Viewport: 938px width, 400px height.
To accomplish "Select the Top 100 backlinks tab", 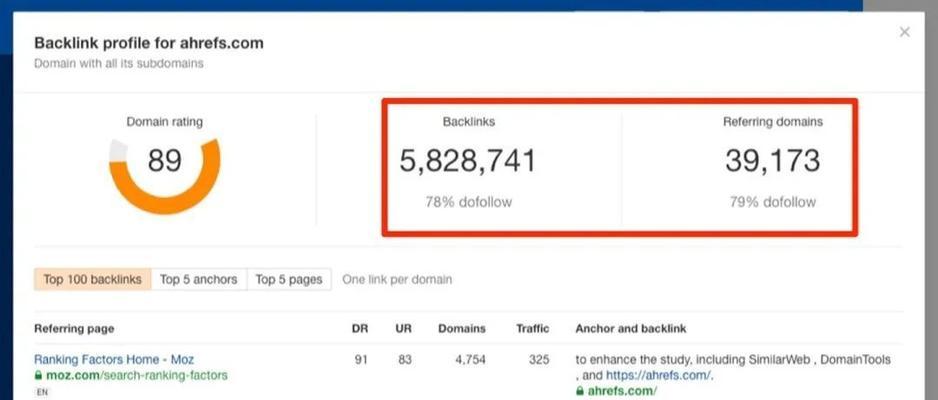I will coord(93,279).
